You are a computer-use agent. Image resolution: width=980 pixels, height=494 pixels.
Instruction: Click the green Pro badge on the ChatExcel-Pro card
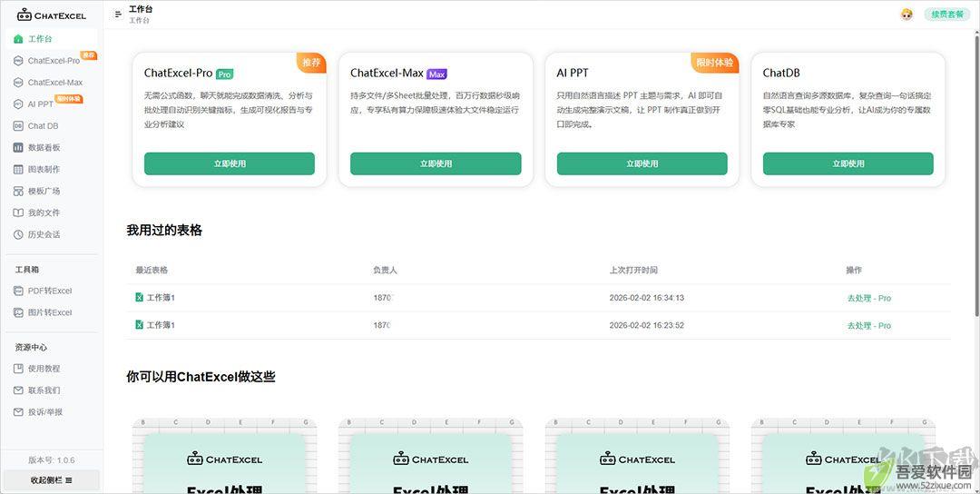point(224,74)
